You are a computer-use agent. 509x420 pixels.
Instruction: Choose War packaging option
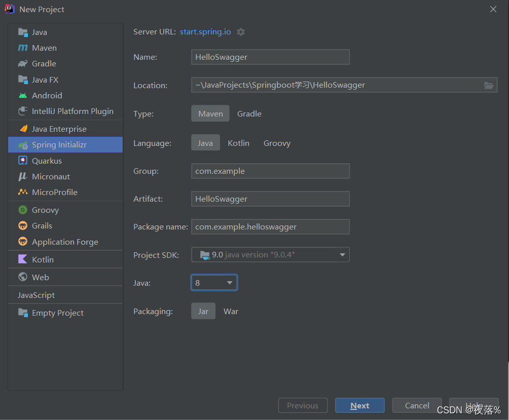pos(231,312)
